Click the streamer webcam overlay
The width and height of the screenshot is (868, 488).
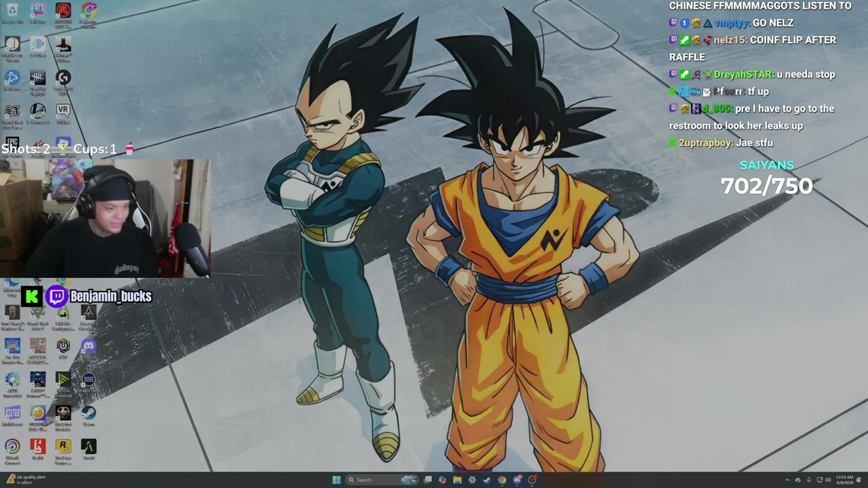point(105,219)
